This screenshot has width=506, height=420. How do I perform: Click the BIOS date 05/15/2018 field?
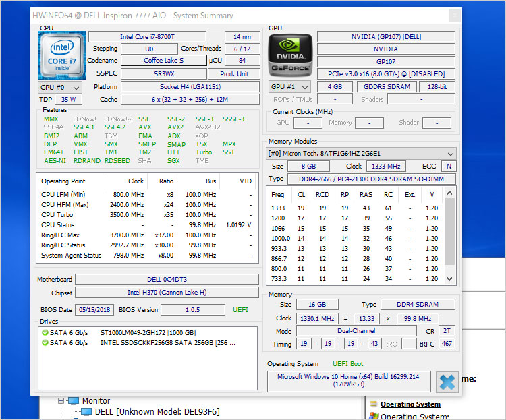(x=94, y=309)
